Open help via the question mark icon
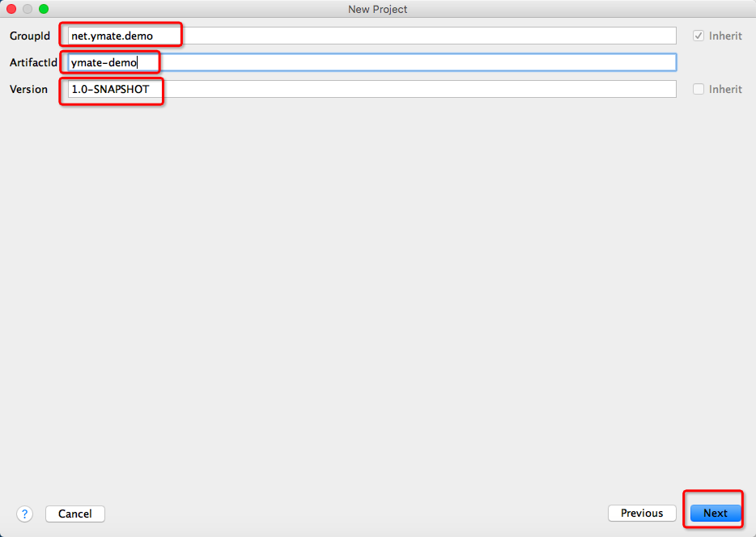The image size is (756, 537). 24,514
